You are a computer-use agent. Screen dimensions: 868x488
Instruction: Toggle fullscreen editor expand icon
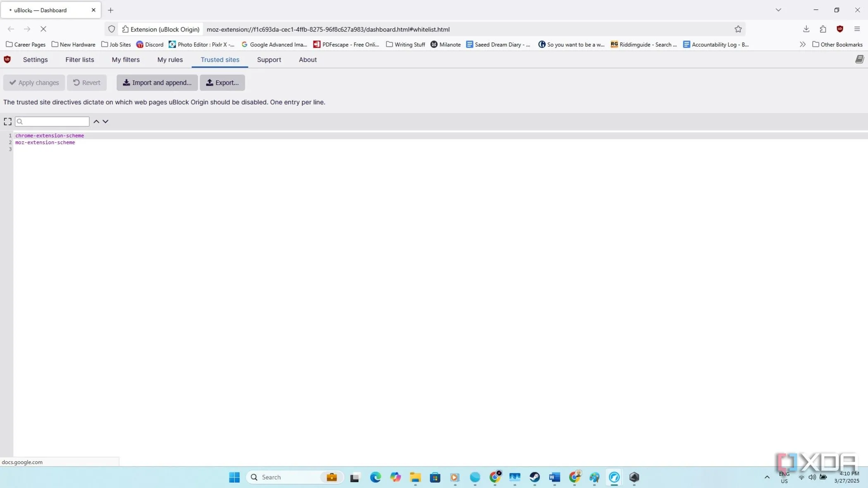click(7, 121)
